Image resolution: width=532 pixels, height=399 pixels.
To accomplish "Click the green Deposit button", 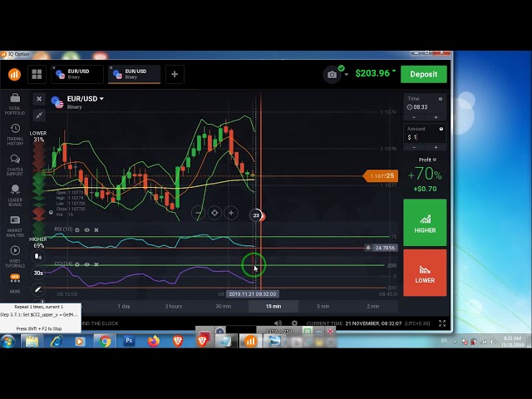I will click(x=424, y=74).
